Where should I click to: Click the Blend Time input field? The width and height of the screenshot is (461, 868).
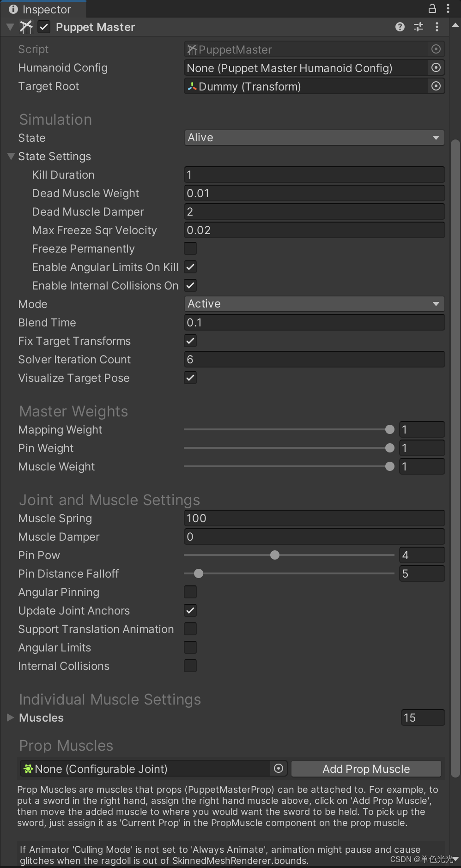(x=314, y=322)
